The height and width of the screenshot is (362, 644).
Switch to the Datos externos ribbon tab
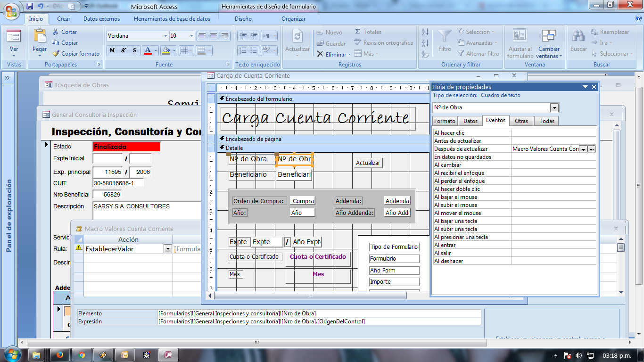click(101, 19)
